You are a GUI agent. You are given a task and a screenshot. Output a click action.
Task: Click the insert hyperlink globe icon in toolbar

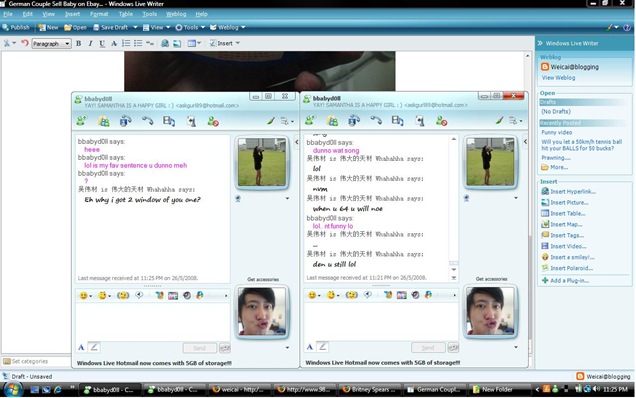point(165,43)
